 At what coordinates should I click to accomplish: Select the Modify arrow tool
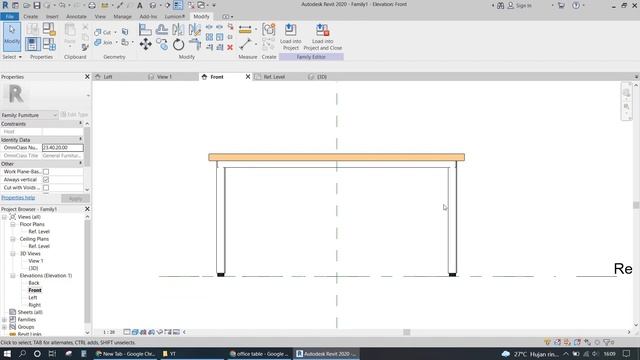pos(12,37)
